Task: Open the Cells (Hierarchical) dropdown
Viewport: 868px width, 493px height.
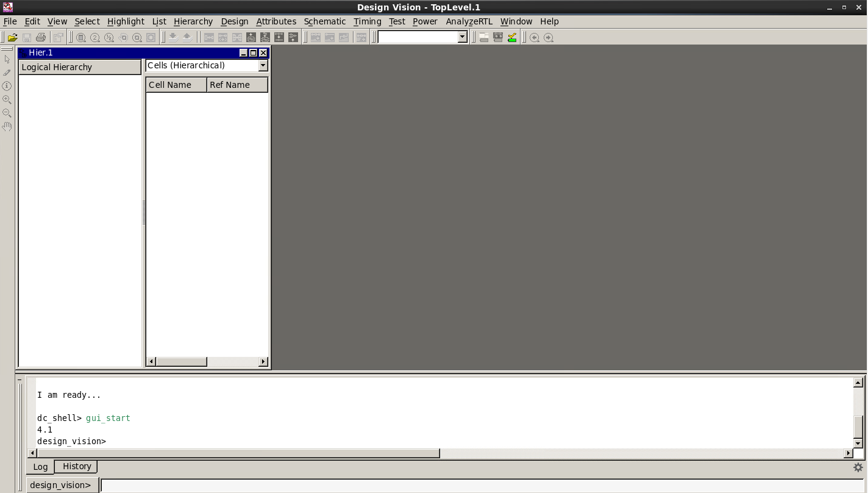Action: pyautogui.click(x=262, y=65)
